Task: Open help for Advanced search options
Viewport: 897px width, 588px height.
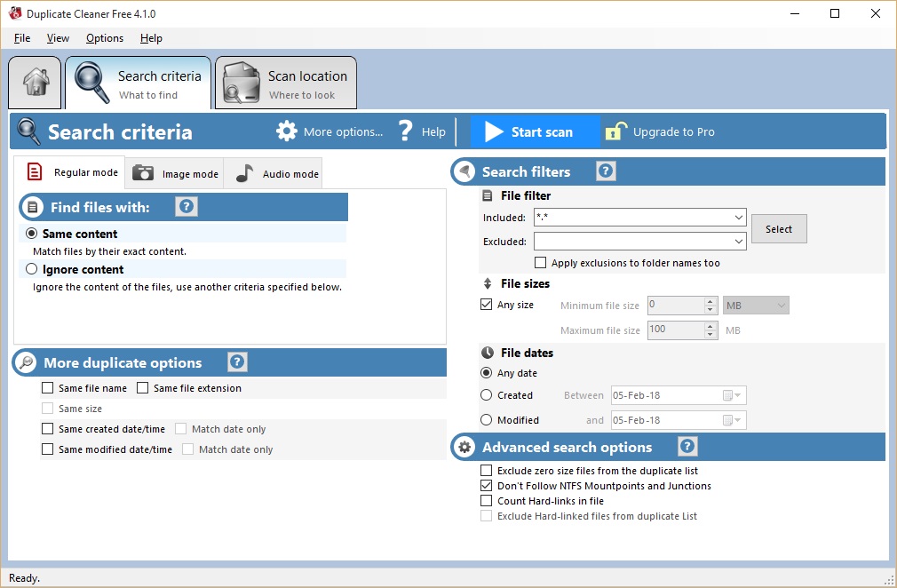Action: [687, 446]
